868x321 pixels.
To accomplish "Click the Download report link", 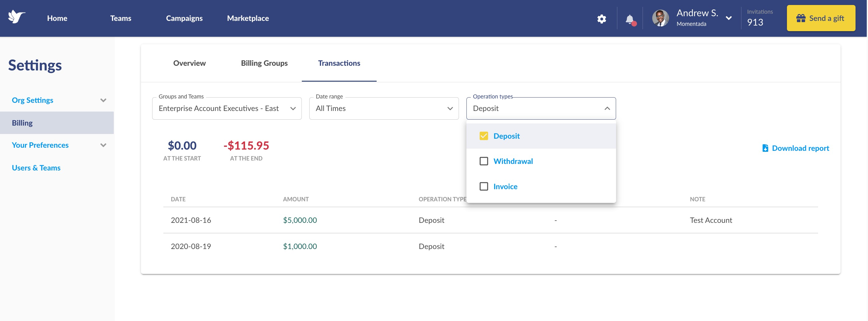I will (x=800, y=148).
